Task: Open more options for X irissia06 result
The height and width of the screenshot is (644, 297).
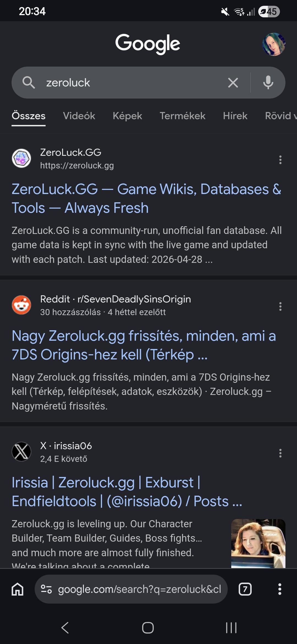Action: coord(280,453)
